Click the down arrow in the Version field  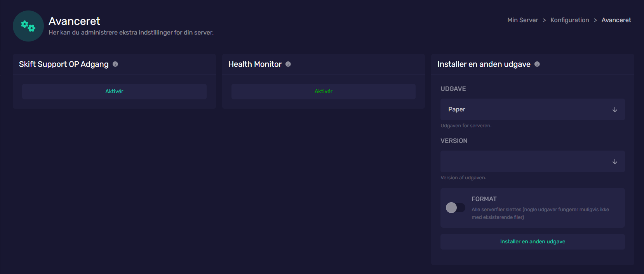pyautogui.click(x=614, y=161)
